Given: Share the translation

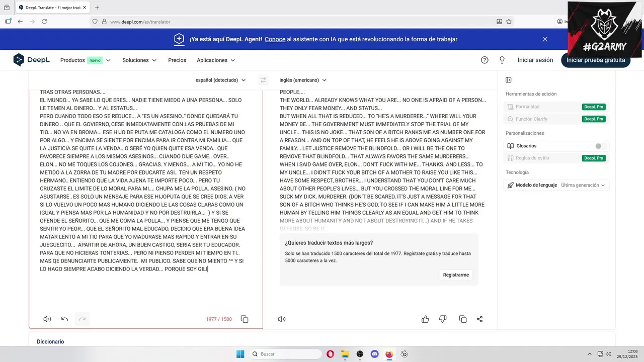Looking at the screenshot, I should pos(479,319).
